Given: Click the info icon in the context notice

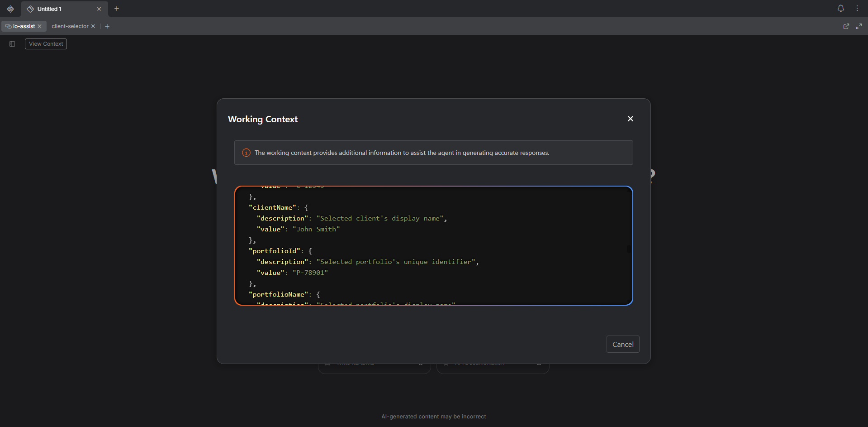Looking at the screenshot, I should pyautogui.click(x=247, y=153).
